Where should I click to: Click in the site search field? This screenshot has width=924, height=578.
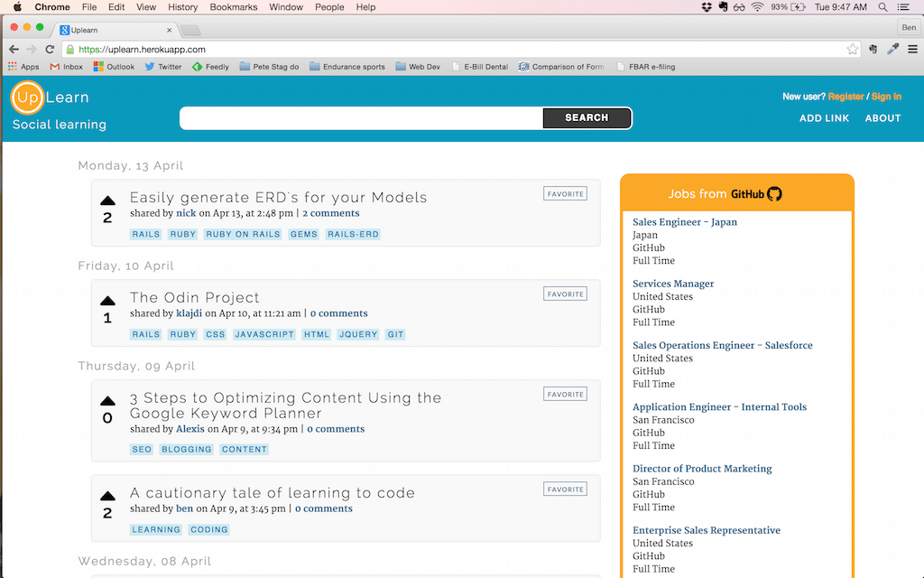(x=361, y=118)
